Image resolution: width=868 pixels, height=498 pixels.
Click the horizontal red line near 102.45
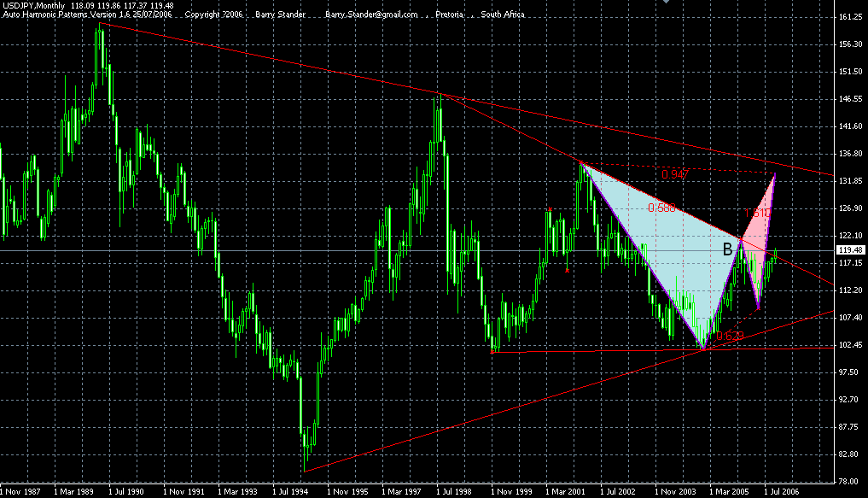click(597, 349)
